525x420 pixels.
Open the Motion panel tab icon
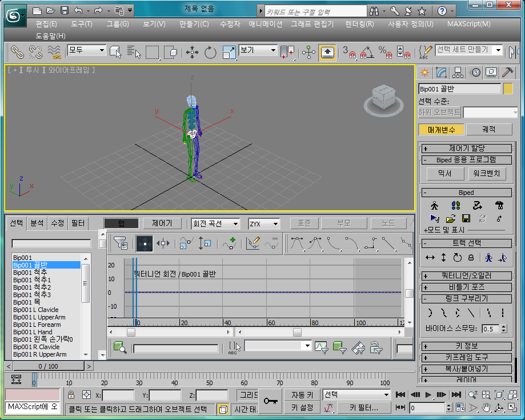click(475, 72)
